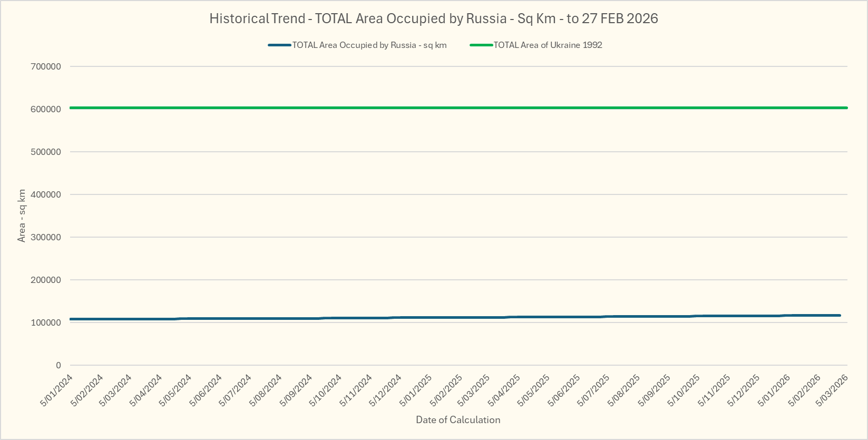Click the green Ukraine total area data line
The width and height of the screenshot is (868, 440).
point(459,108)
